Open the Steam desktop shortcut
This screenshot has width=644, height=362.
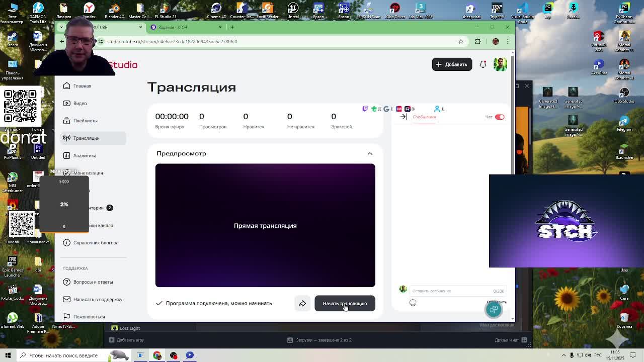coord(13,39)
